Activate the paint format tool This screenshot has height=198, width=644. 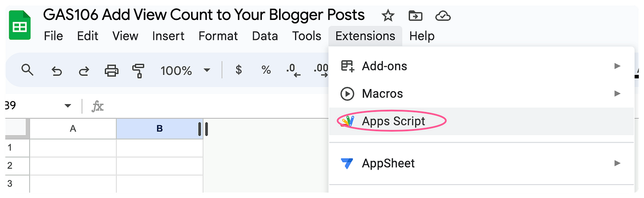click(138, 70)
